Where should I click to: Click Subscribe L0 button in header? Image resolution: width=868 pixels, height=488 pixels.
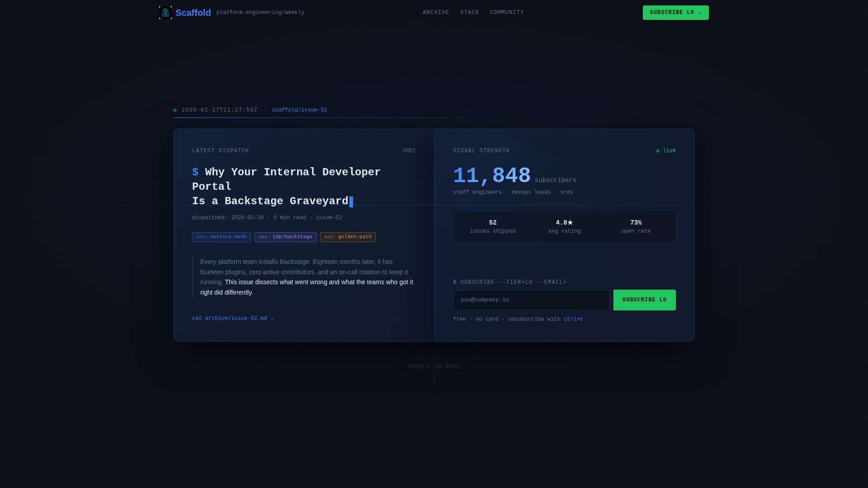point(675,13)
